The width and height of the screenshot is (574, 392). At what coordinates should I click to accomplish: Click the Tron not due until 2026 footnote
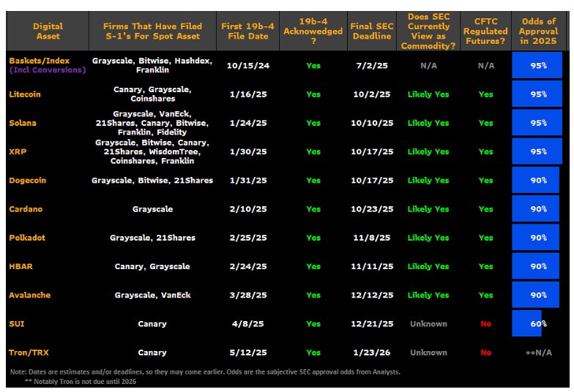pyautogui.click(x=81, y=382)
